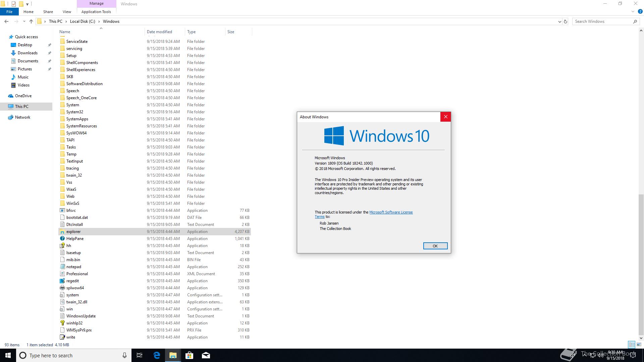Open Explorer help question mark icon
Viewport: 644px width, 362px height.
(640, 12)
